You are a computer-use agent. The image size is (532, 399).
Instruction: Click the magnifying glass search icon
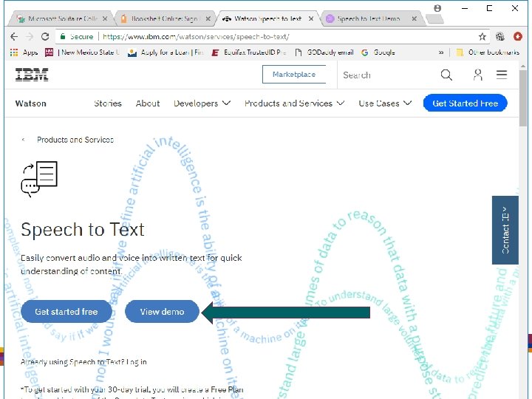click(446, 75)
